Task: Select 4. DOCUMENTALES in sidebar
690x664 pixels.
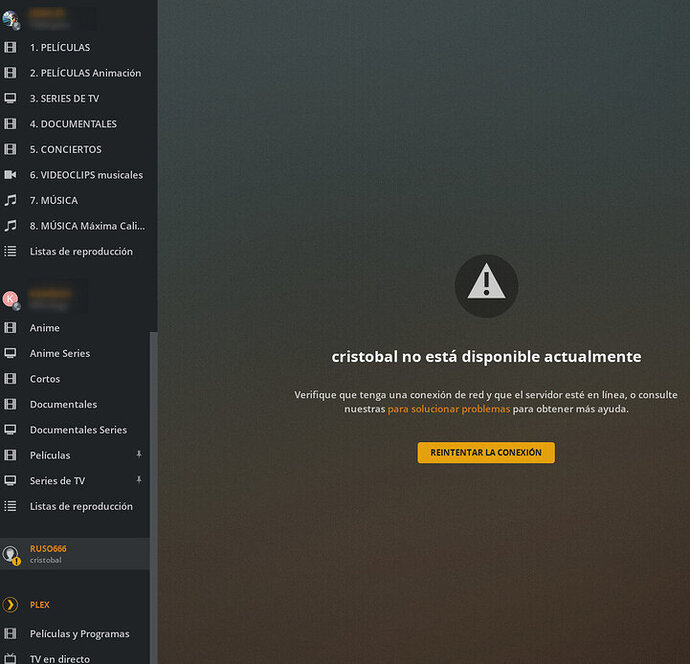Action: (75, 124)
